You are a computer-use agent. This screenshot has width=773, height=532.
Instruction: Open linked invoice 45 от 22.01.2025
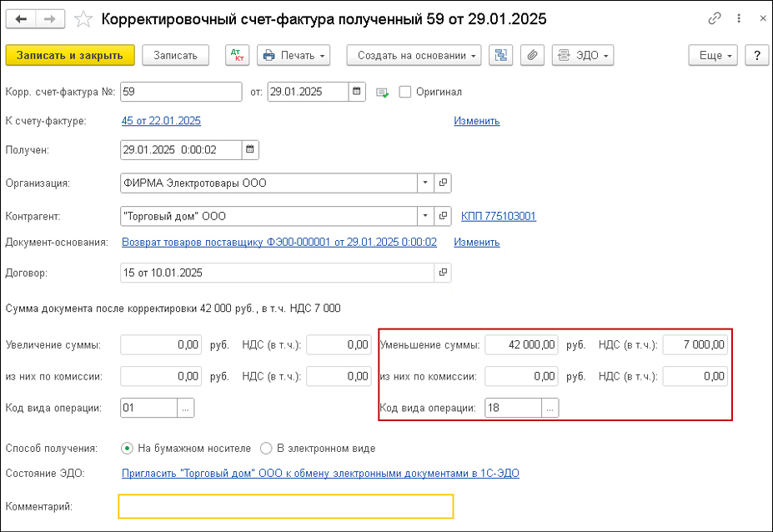(x=161, y=121)
